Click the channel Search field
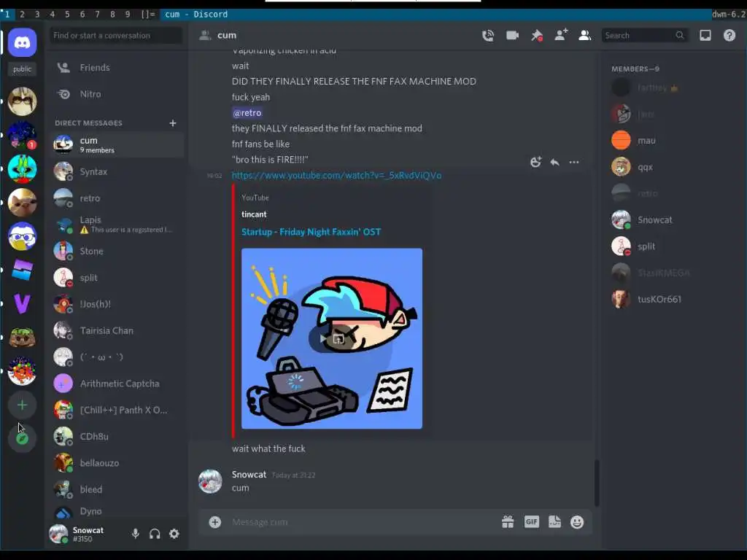Viewport: 747px width, 560px height. click(x=644, y=35)
